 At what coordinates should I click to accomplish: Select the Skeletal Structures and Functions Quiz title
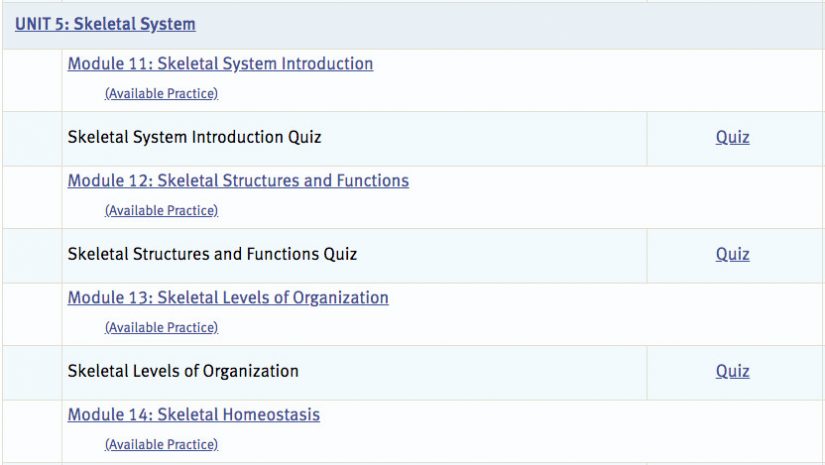212,254
